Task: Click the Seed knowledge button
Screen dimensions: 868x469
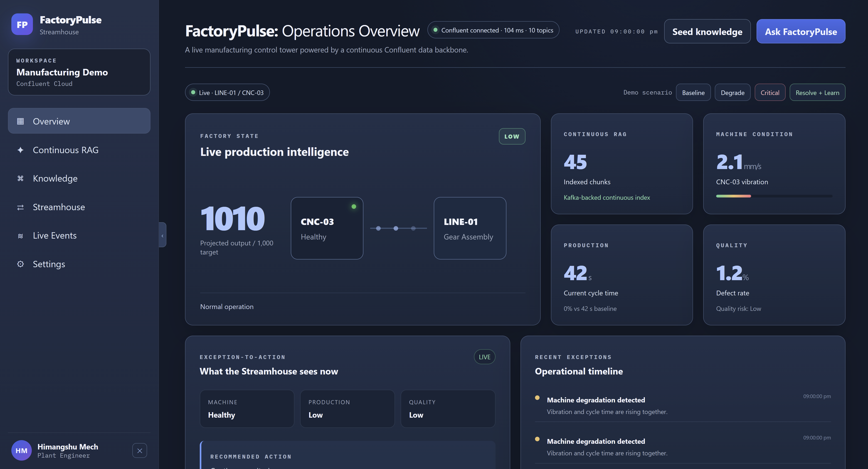Action: point(707,31)
